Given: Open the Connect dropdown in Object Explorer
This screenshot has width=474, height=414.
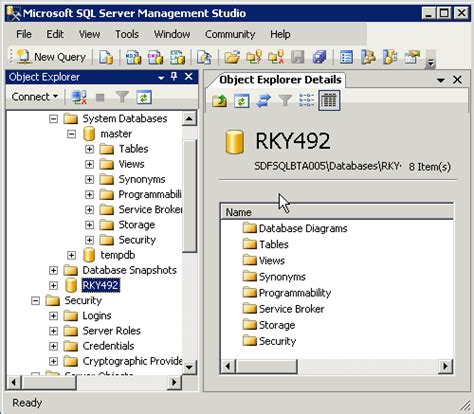Looking at the screenshot, I should click(x=35, y=97).
